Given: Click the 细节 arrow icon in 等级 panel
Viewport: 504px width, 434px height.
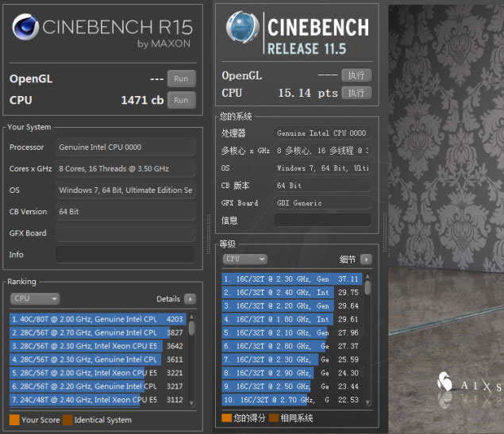Looking at the screenshot, I should (365, 259).
